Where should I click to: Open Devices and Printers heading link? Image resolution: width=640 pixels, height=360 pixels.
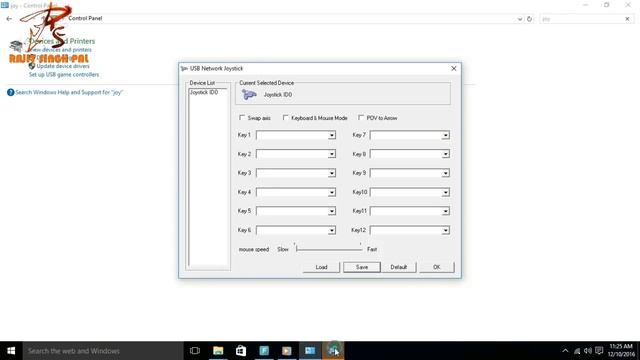click(62, 41)
